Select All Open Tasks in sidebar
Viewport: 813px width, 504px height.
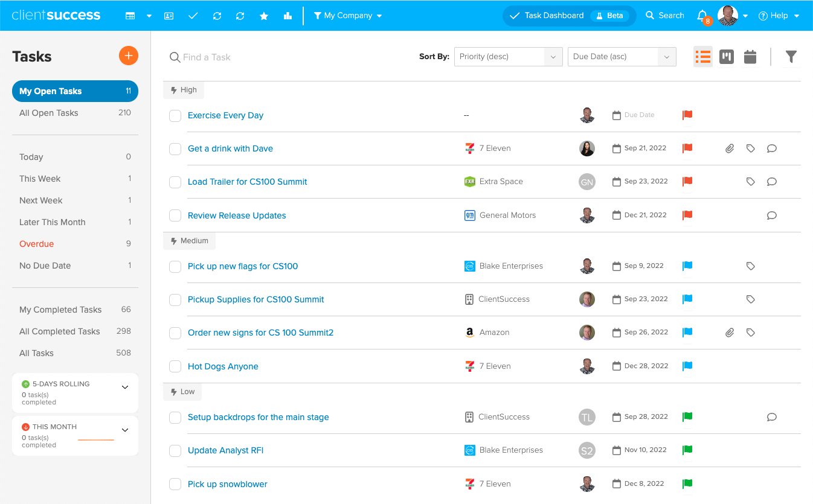pyautogui.click(x=75, y=113)
